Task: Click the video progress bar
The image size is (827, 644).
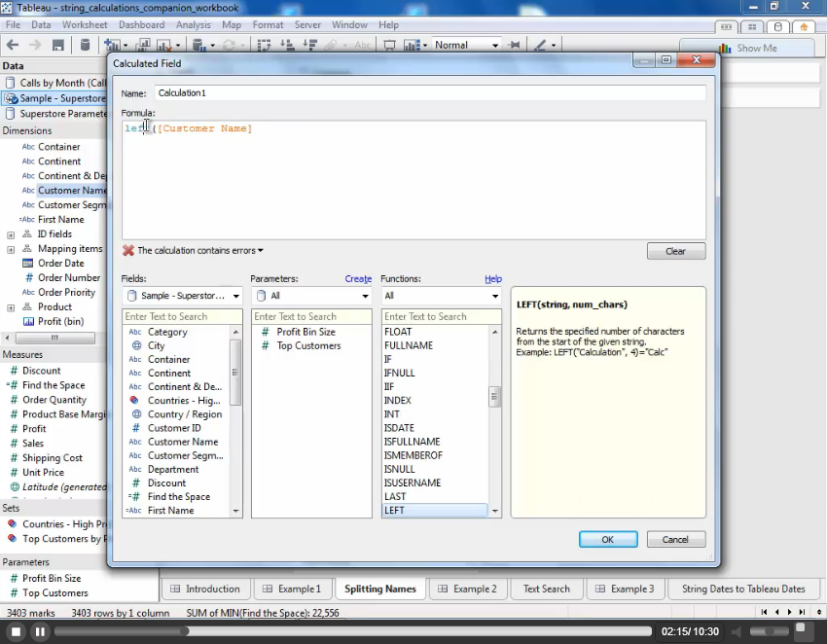Action: pos(350,631)
